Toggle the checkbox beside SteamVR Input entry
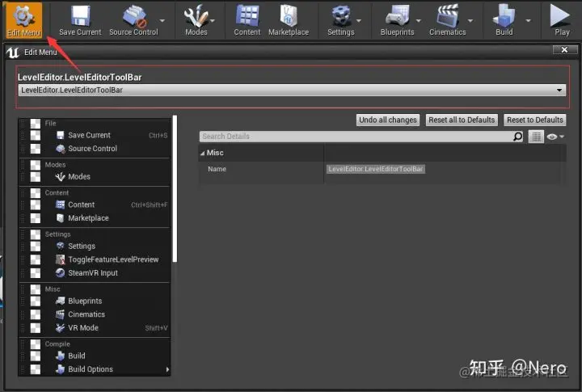Screen dimensions: 582x392 (x=36, y=273)
